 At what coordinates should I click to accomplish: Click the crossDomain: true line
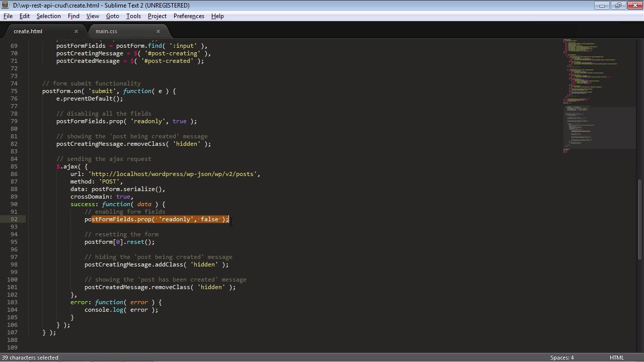pyautogui.click(x=102, y=197)
